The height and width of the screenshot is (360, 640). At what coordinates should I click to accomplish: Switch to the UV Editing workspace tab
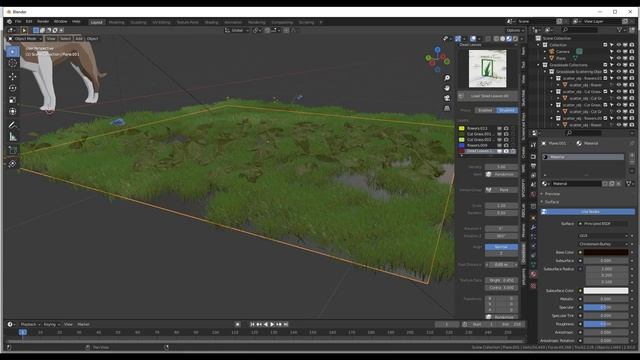161,22
